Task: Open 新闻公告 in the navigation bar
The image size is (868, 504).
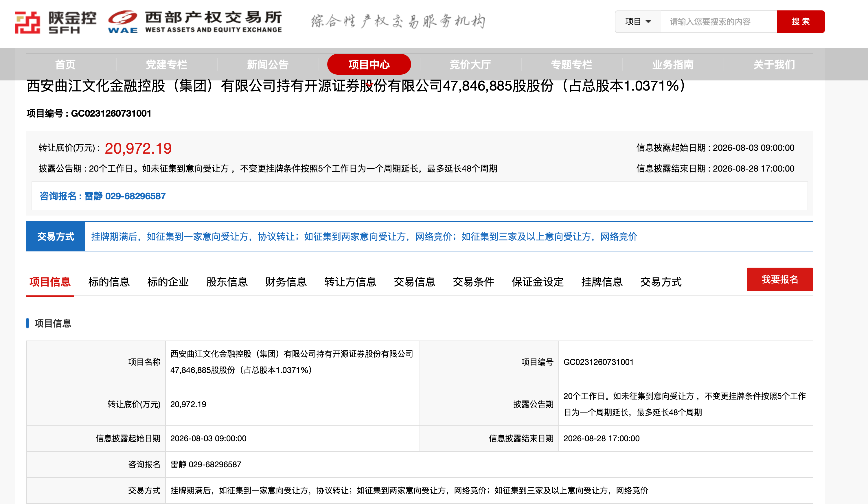Action: tap(268, 65)
